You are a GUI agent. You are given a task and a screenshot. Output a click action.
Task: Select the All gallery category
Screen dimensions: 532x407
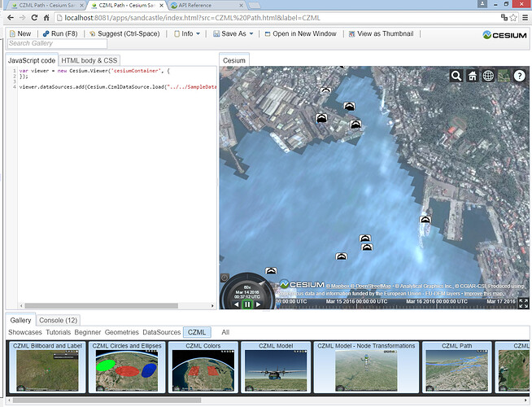(225, 332)
